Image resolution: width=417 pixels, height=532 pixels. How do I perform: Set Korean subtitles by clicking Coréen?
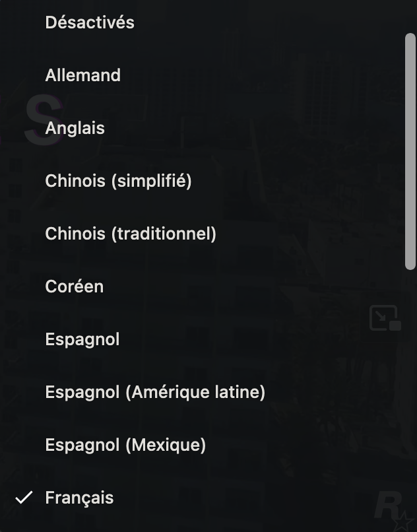click(x=74, y=286)
